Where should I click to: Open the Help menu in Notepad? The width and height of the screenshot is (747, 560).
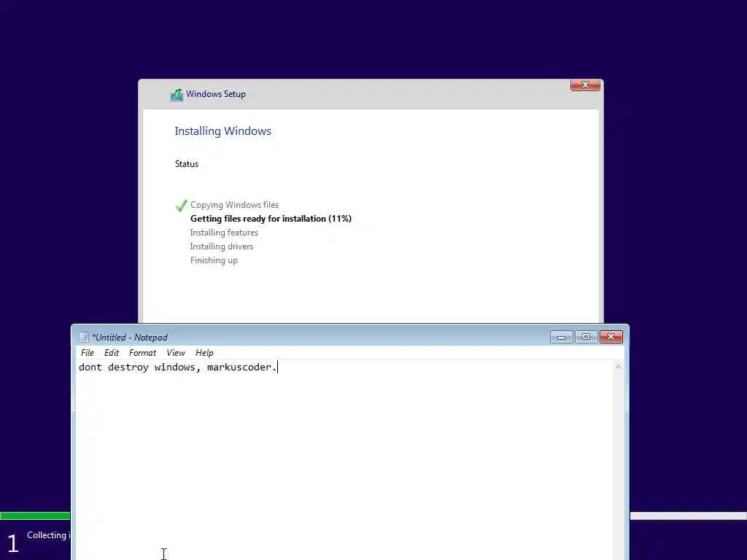point(204,353)
